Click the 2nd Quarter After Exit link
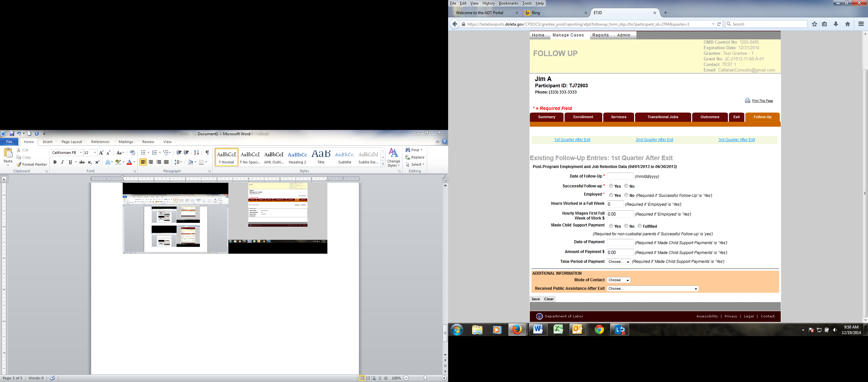The width and height of the screenshot is (868, 382). [654, 139]
